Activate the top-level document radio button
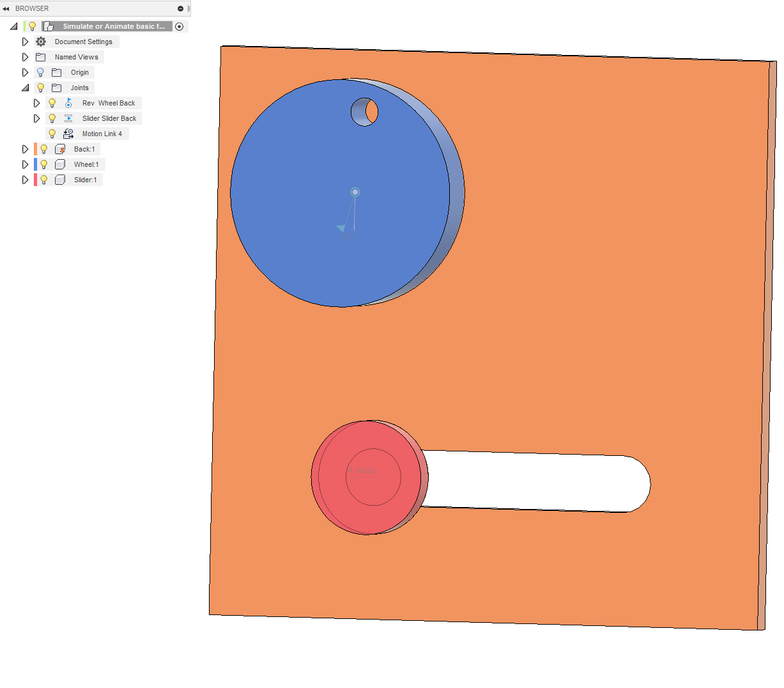Viewport: 784px width, 688px height. tap(179, 26)
